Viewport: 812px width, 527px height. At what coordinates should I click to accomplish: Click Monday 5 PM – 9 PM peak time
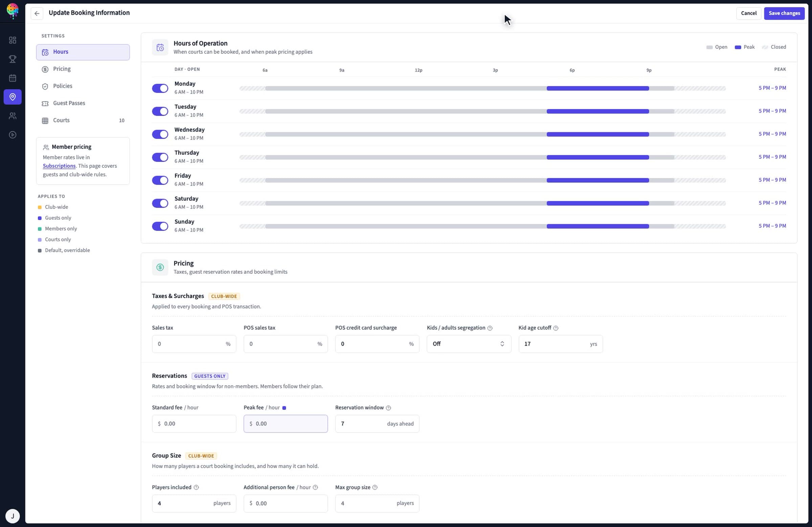772,88
